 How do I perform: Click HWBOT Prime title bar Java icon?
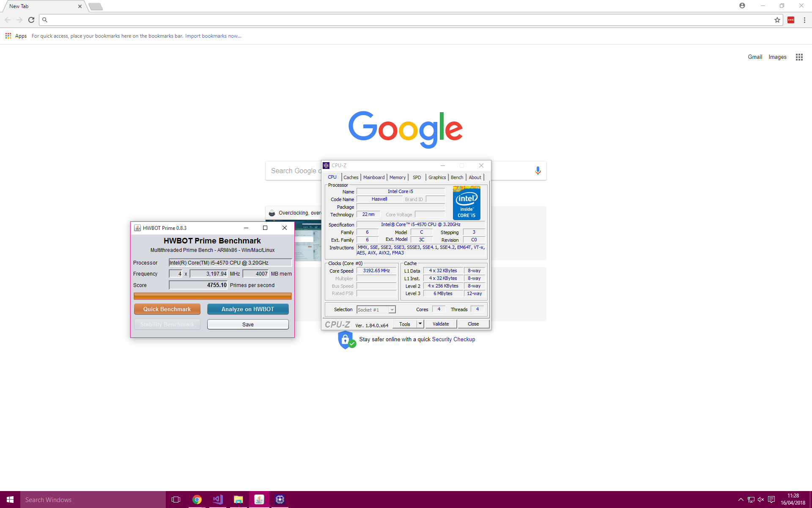(137, 228)
